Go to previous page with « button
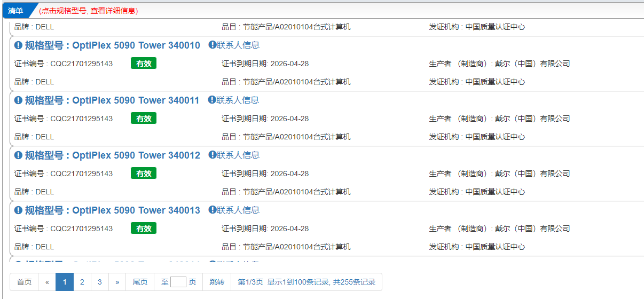 click(47, 282)
